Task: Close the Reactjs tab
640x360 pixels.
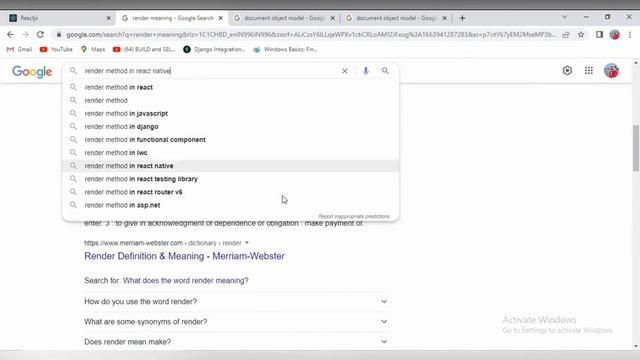Action: pos(108,18)
